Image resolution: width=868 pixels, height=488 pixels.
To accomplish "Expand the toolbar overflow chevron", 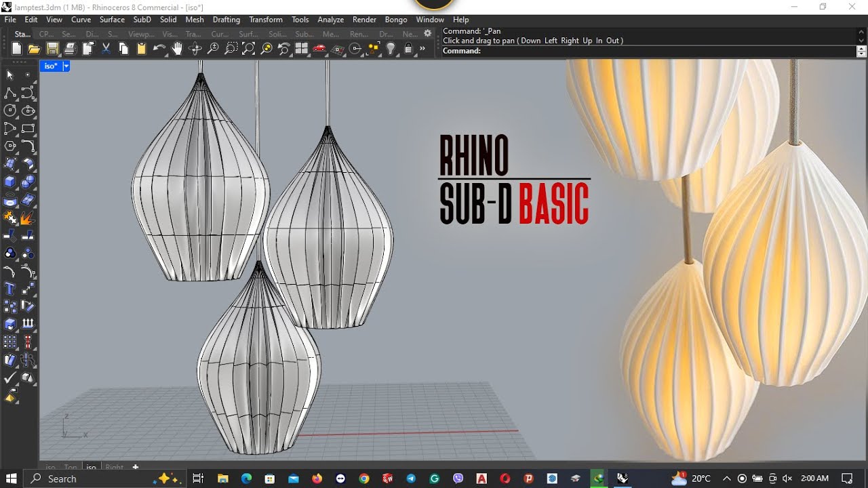I will click(422, 49).
